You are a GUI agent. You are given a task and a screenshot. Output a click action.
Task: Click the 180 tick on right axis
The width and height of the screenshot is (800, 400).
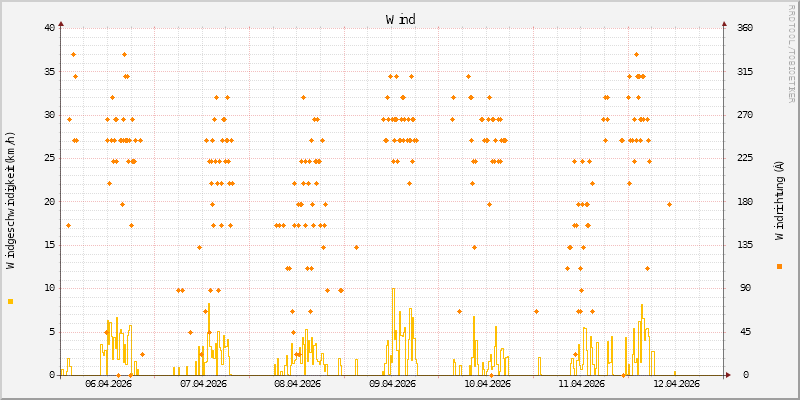coord(745,201)
